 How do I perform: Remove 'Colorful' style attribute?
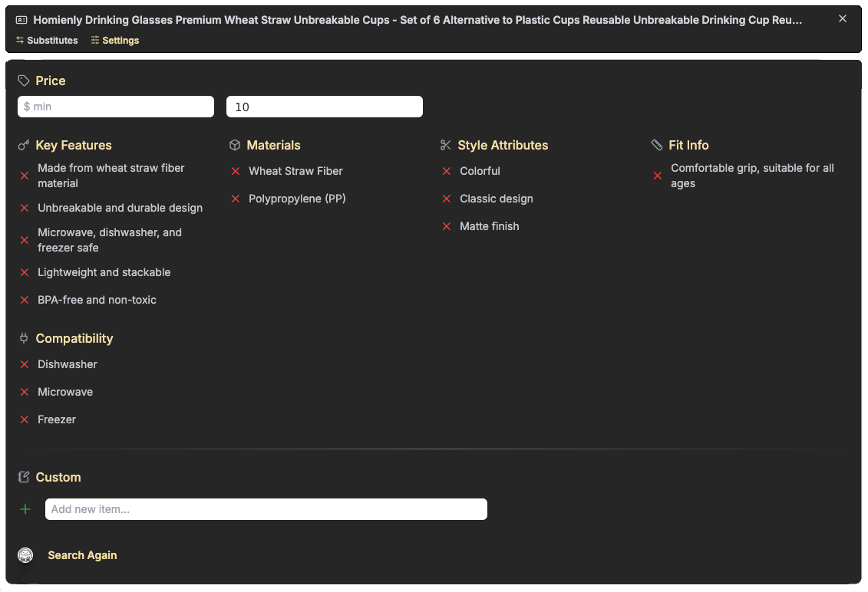(x=447, y=171)
